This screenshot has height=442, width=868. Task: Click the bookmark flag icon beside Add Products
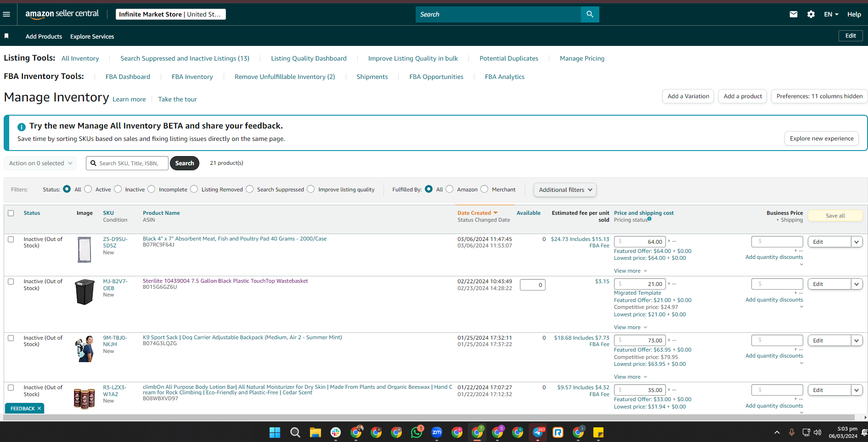click(x=6, y=36)
